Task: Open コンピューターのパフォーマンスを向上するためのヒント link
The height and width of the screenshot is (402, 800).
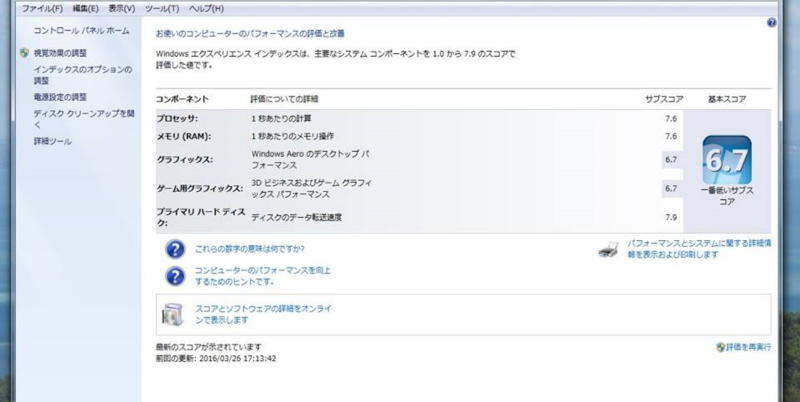Action: tap(263, 276)
